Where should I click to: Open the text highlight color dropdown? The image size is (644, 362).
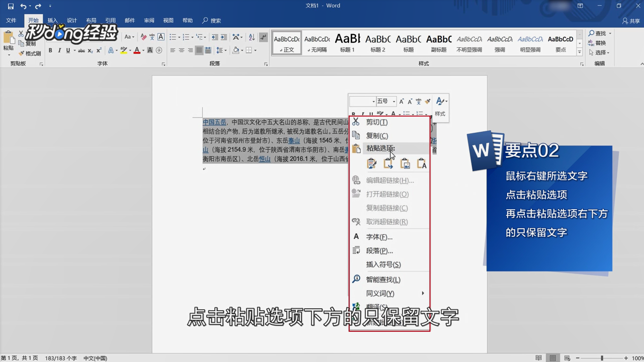pos(130,50)
